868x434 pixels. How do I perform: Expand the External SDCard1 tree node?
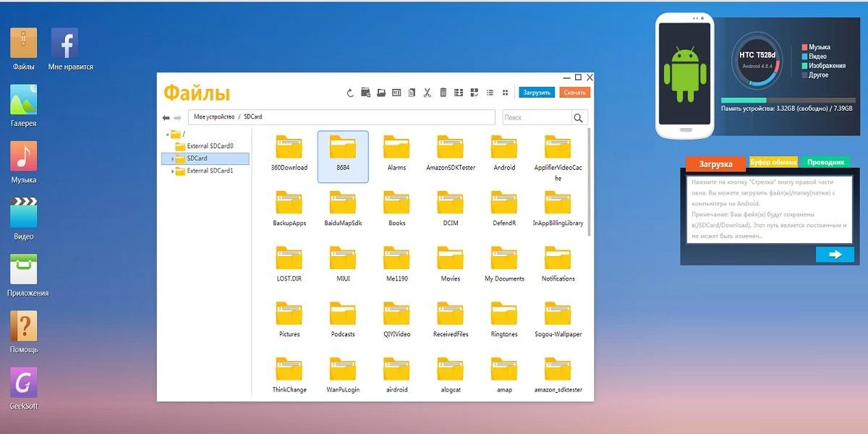click(172, 171)
